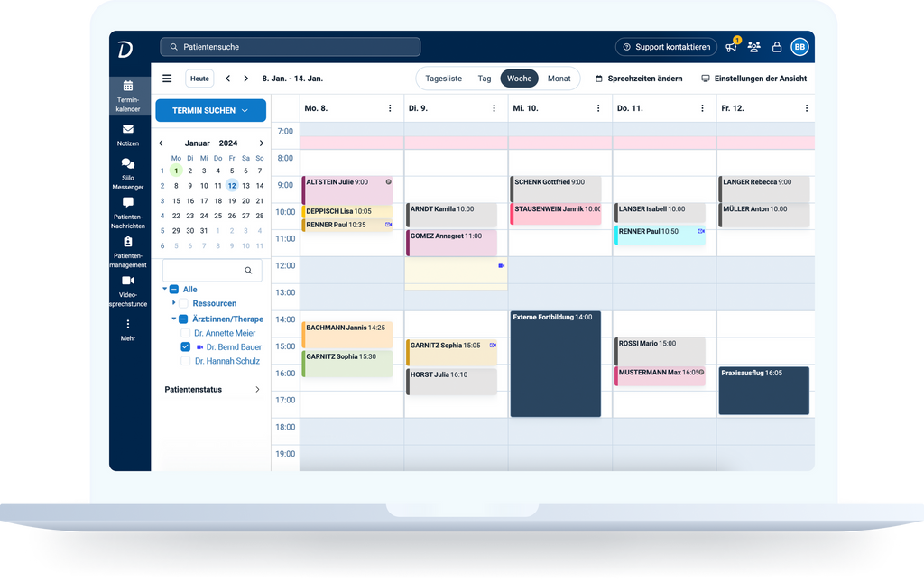
Task: Open Patientenmanagement sidebar icon
Action: [x=127, y=243]
